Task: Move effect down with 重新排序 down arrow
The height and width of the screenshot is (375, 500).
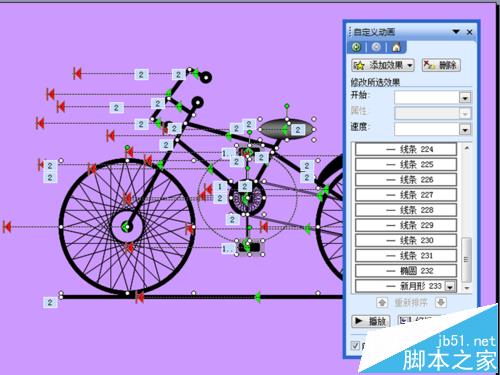Action: [441, 302]
